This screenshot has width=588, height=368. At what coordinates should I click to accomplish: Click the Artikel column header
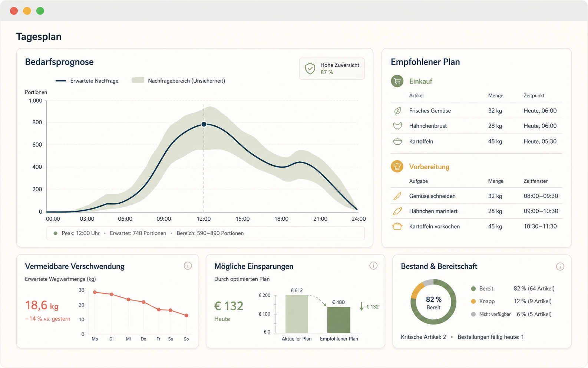pyautogui.click(x=416, y=95)
